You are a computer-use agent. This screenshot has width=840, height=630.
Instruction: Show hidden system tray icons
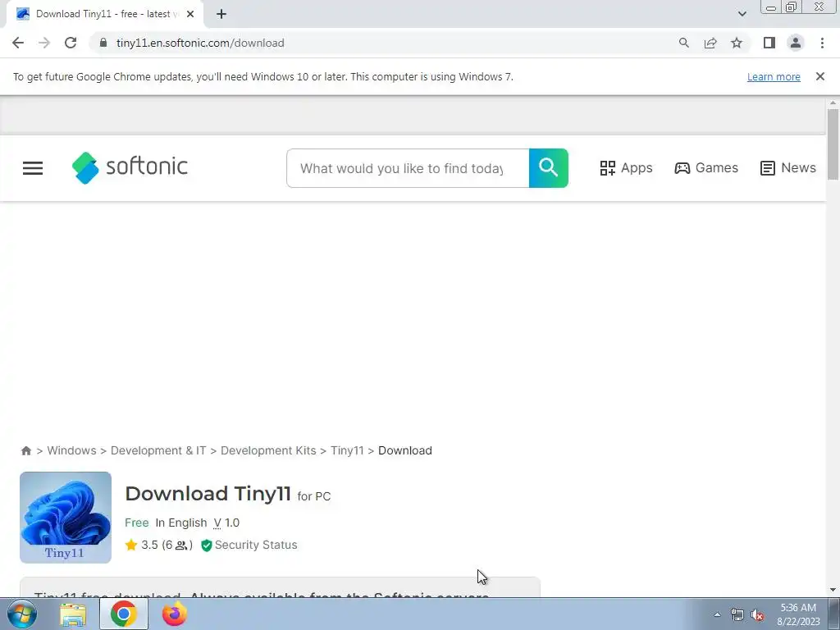(x=717, y=615)
